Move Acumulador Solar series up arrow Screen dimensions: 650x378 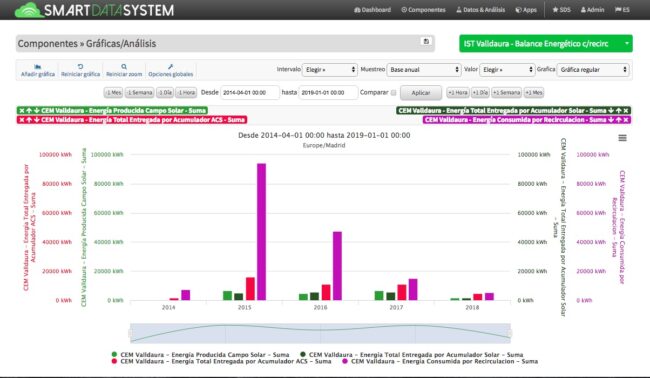[x=618, y=111]
